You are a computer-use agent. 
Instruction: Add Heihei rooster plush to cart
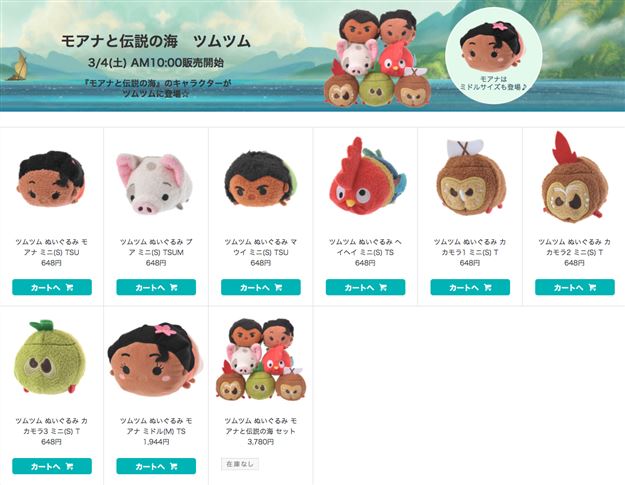click(366, 287)
